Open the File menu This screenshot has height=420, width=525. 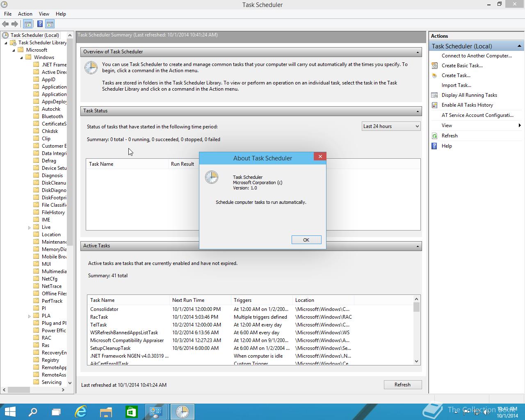click(x=8, y=14)
